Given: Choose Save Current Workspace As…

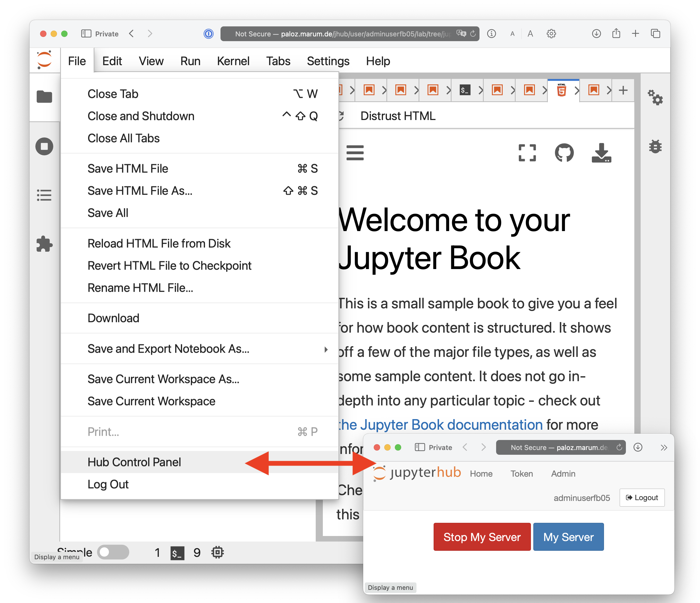Looking at the screenshot, I should 200,379.
